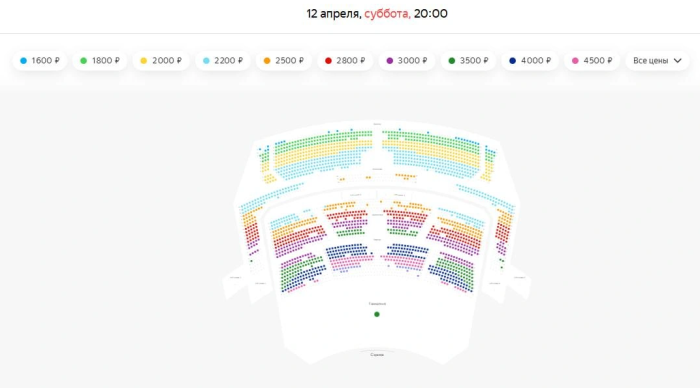Select the 3000 ₽ purple price chip
This screenshot has height=388, width=700.
click(406, 61)
